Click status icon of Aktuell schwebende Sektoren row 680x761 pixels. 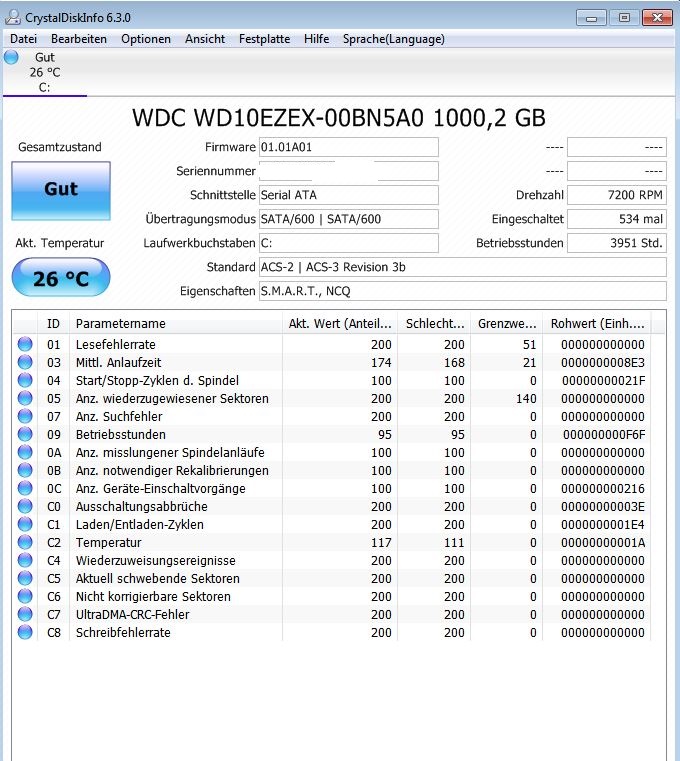click(25, 578)
